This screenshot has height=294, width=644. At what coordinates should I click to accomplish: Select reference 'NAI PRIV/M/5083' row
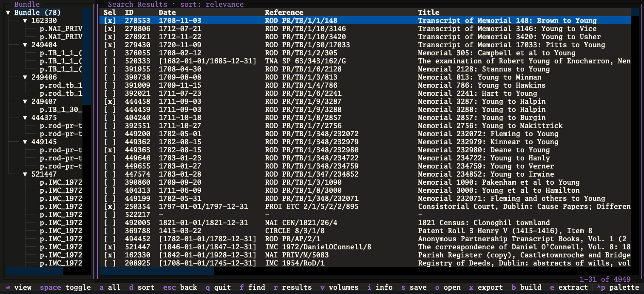click(365, 255)
